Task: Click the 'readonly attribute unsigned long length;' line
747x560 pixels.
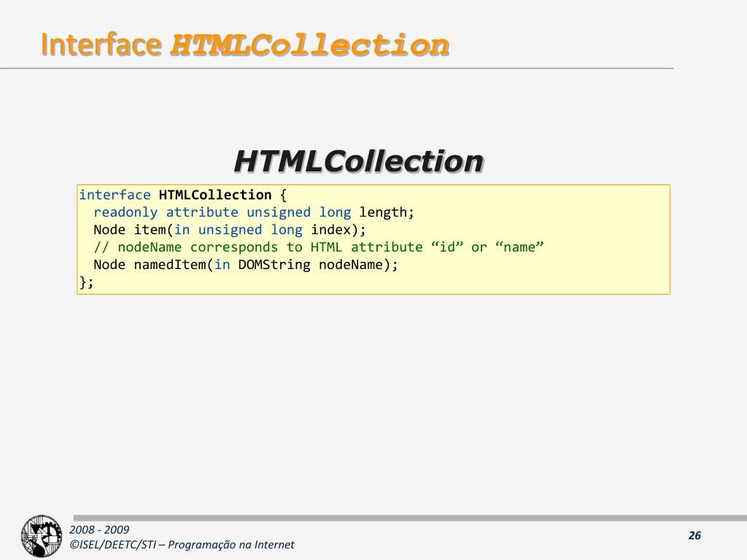Action: pos(254,212)
